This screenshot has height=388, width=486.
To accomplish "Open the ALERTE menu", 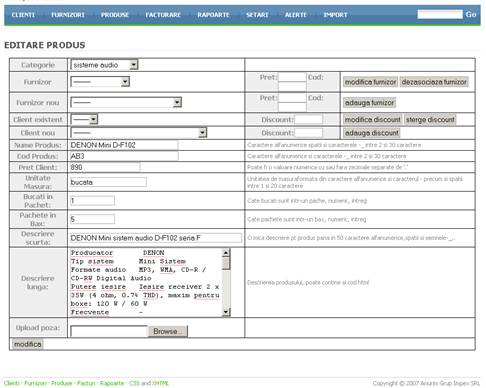I will [295, 15].
